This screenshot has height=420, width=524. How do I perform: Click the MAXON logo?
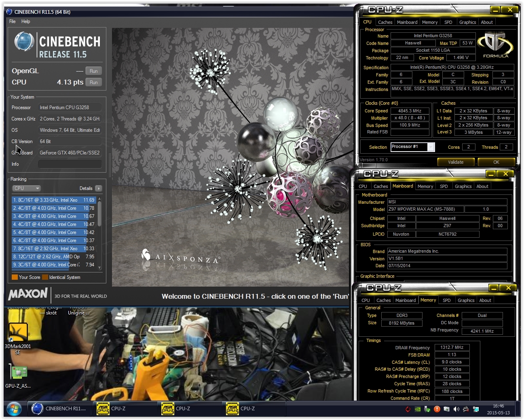pyautogui.click(x=28, y=294)
